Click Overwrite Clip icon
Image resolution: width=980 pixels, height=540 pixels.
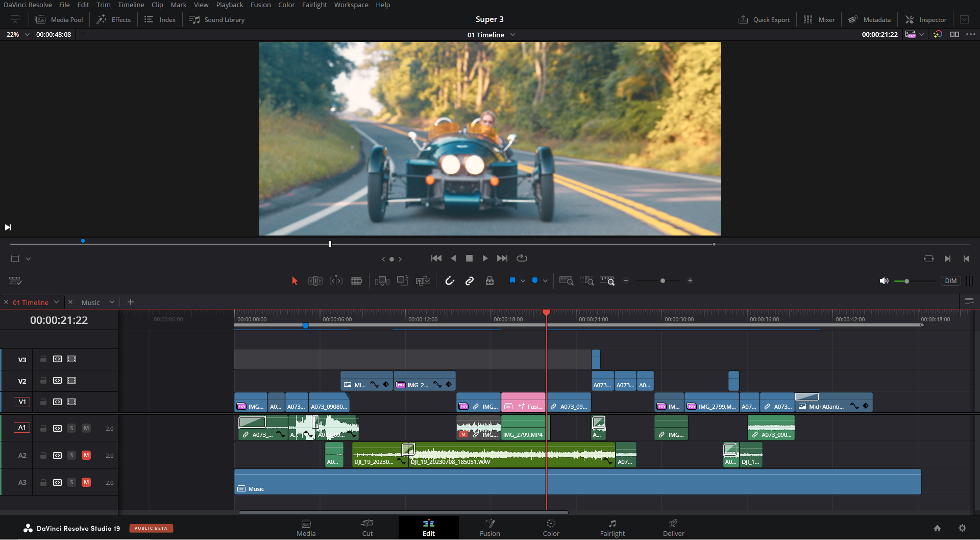coord(403,280)
